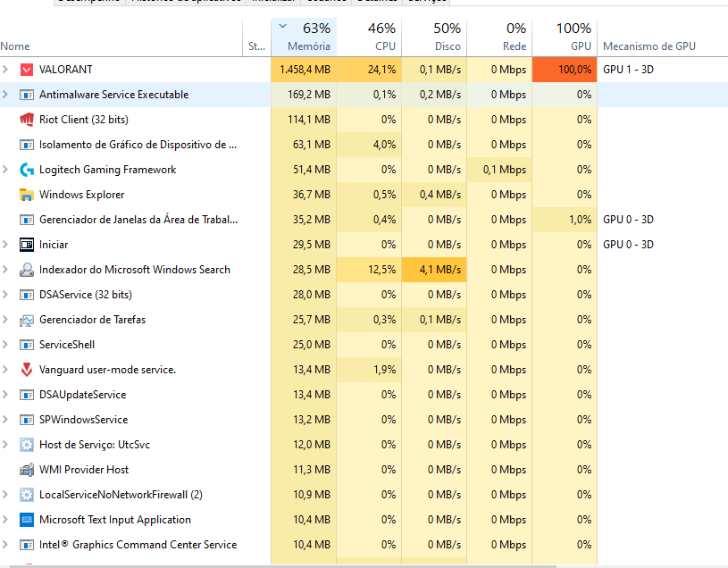Expand the LocalServiceNoNetworkFirewall (2) row
Viewport: 728px width, 568px height.
pyautogui.click(x=5, y=495)
